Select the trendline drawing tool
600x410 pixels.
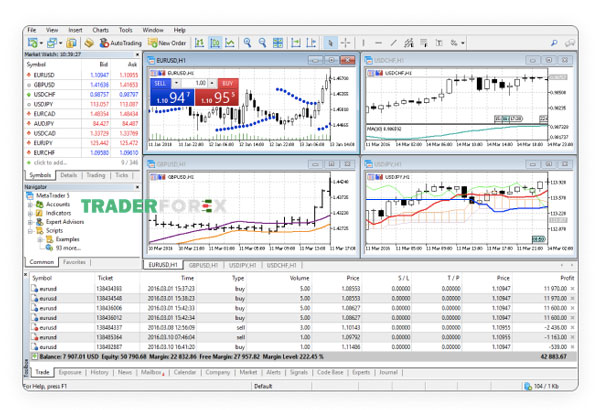(393, 43)
